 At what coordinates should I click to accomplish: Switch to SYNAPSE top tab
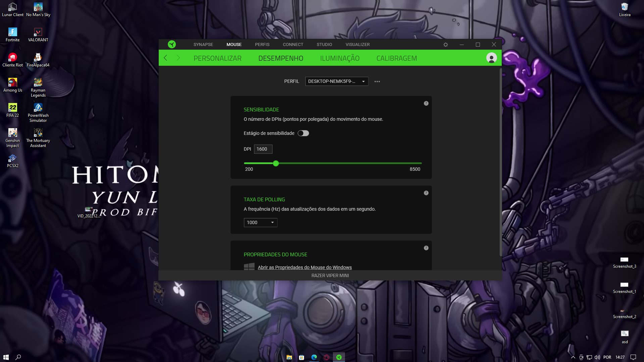[203, 45]
